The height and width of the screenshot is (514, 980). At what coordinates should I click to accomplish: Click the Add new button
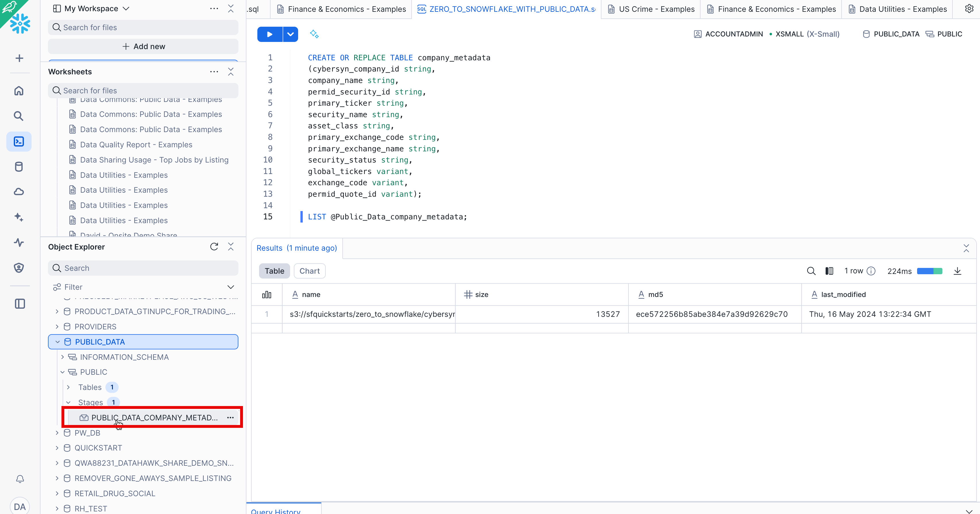(x=143, y=47)
